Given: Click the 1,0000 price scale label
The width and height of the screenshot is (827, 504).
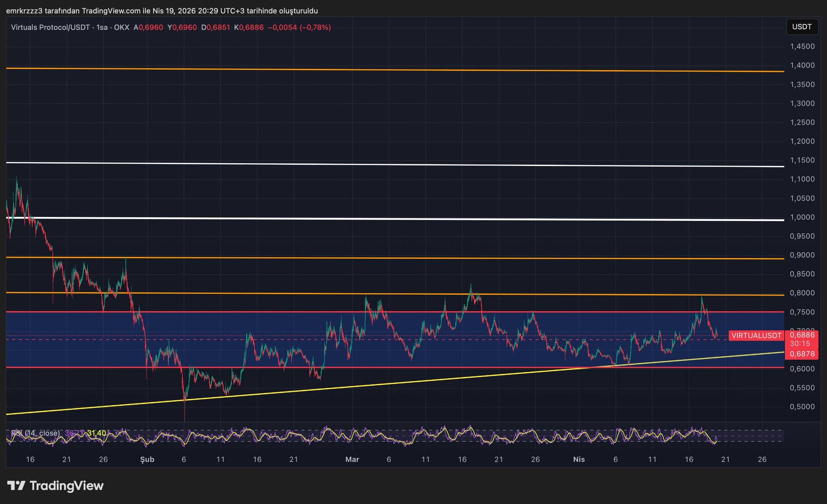Looking at the screenshot, I should [x=802, y=217].
